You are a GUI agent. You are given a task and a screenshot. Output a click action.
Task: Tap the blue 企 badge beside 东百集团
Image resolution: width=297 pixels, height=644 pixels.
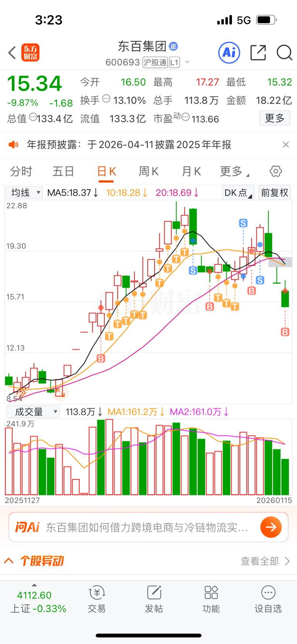173,46
